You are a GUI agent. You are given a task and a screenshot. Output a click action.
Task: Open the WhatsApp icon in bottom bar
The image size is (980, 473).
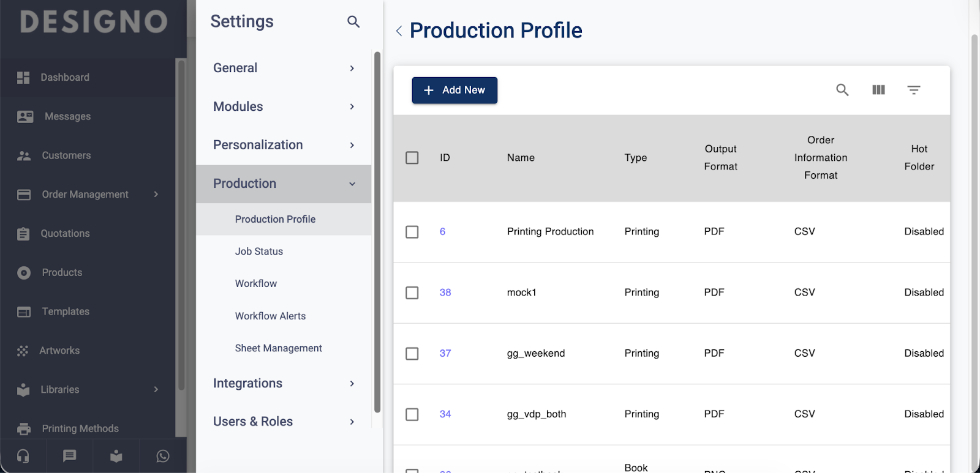pyautogui.click(x=163, y=456)
